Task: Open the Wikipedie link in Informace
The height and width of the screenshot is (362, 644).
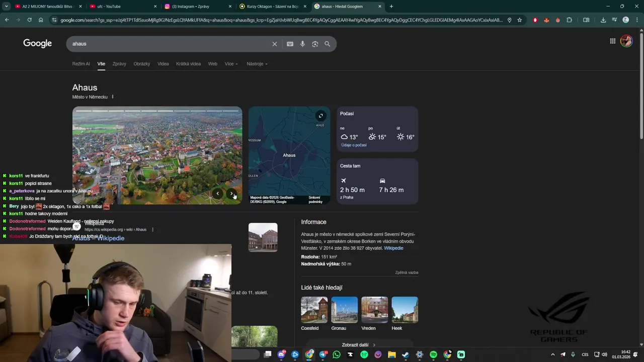Action: pyautogui.click(x=393, y=248)
